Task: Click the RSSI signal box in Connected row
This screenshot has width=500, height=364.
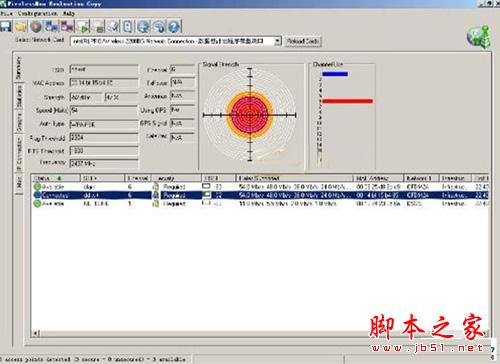Action: coord(206,194)
